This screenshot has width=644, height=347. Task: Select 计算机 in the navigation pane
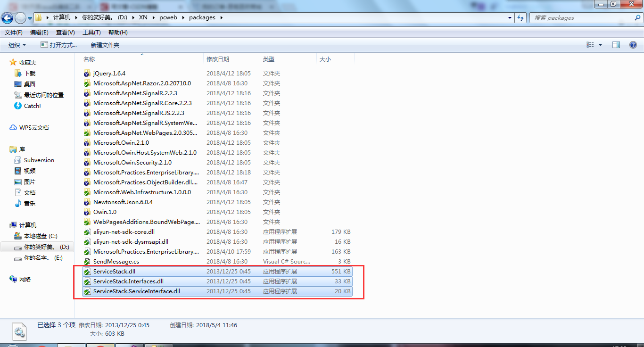click(x=28, y=225)
